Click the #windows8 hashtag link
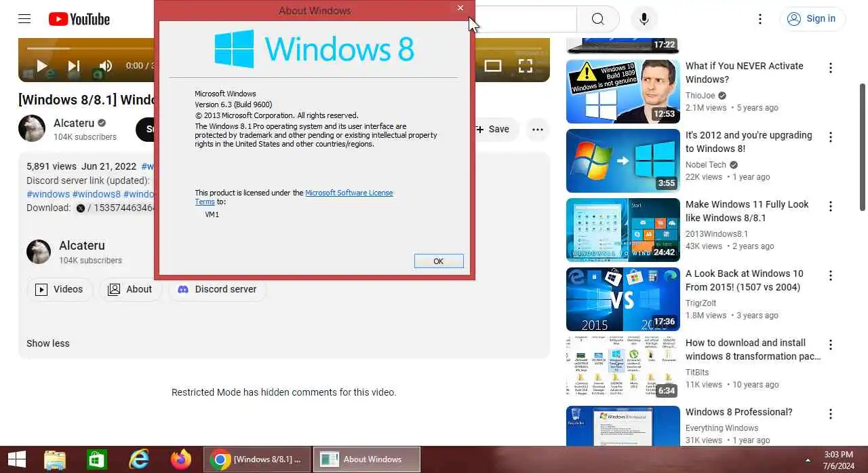 coord(96,194)
